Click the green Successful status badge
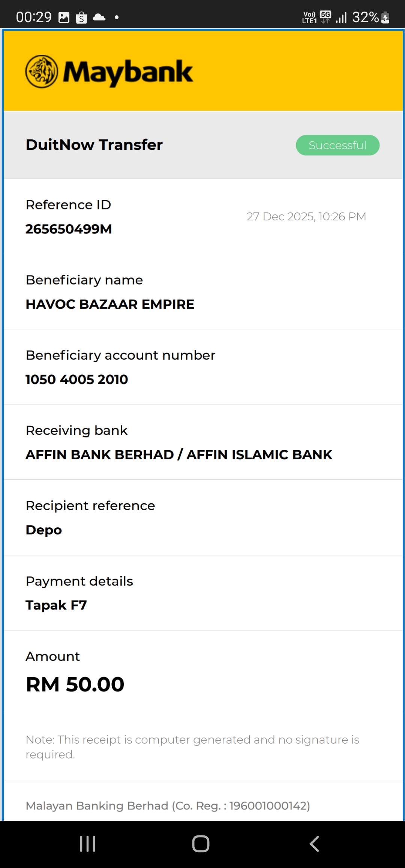405x868 pixels. pos(337,145)
